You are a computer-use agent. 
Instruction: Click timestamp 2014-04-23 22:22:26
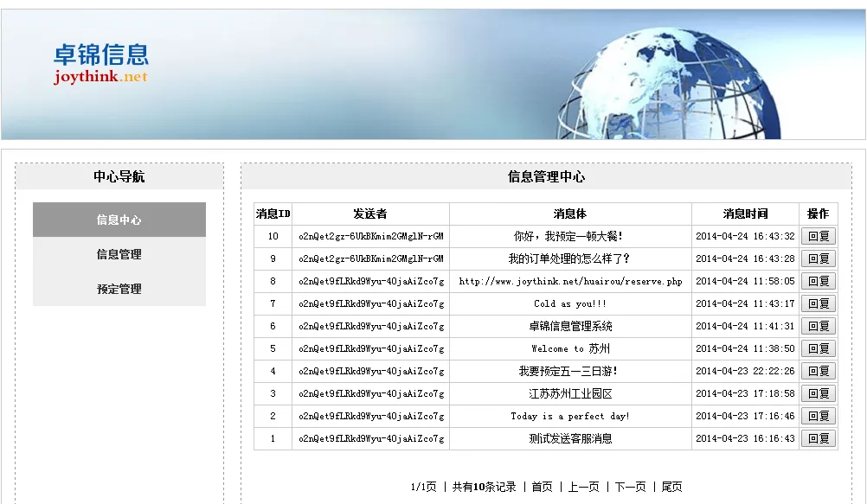click(745, 372)
